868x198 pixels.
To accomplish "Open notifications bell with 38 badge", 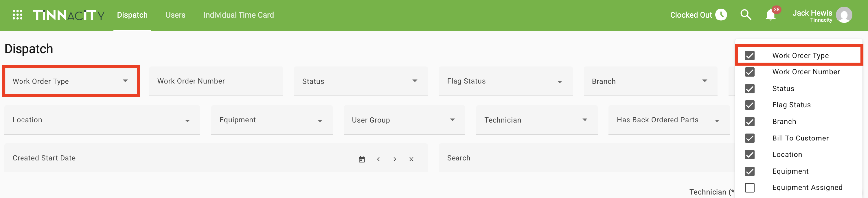I will [770, 15].
